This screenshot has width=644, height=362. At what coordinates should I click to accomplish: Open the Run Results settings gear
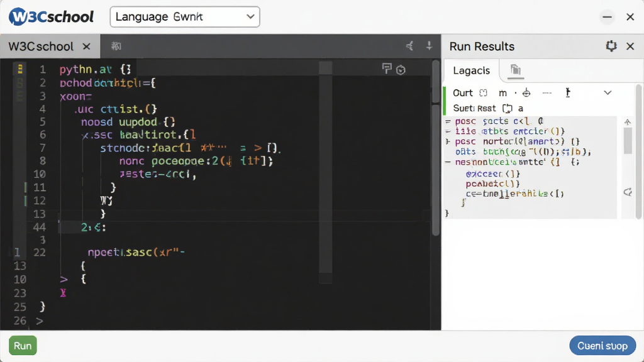611,46
